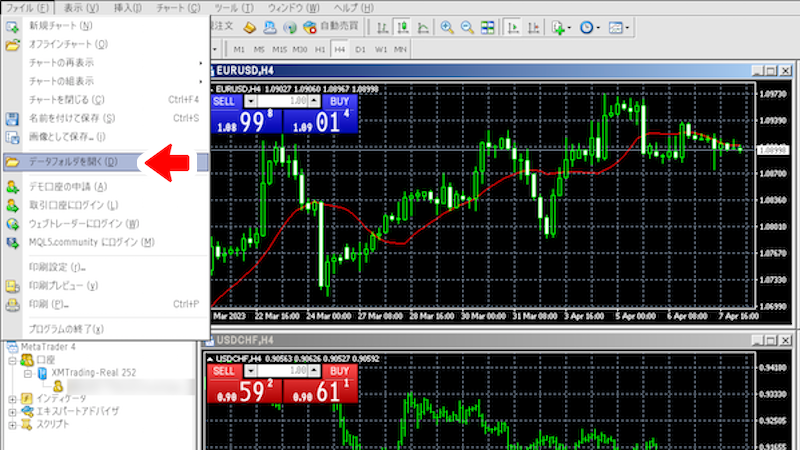Viewport: 800px width, 450px height.
Task: Expand the インディケータ tree node
Action: click(13, 399)
